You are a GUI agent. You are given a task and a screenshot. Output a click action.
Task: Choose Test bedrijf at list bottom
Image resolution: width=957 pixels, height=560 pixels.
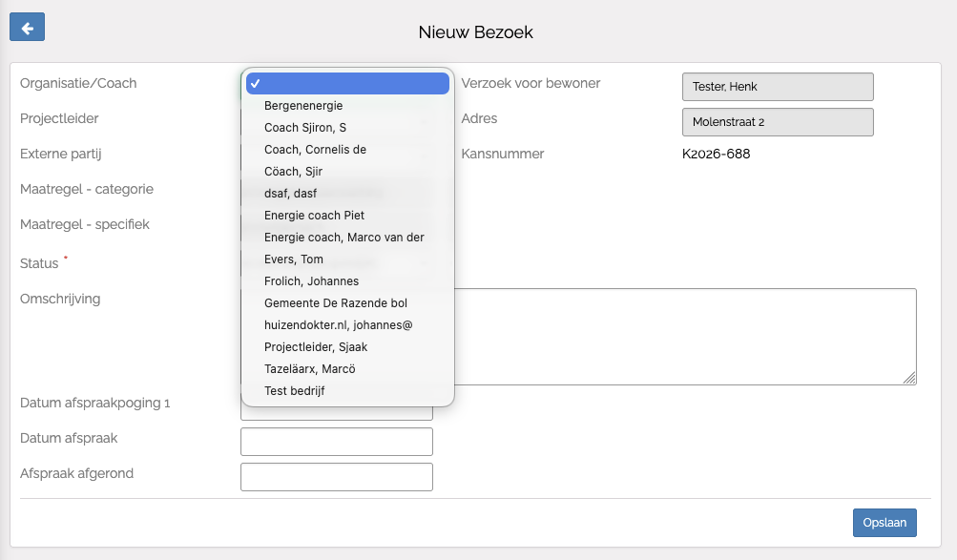point(294,391)
